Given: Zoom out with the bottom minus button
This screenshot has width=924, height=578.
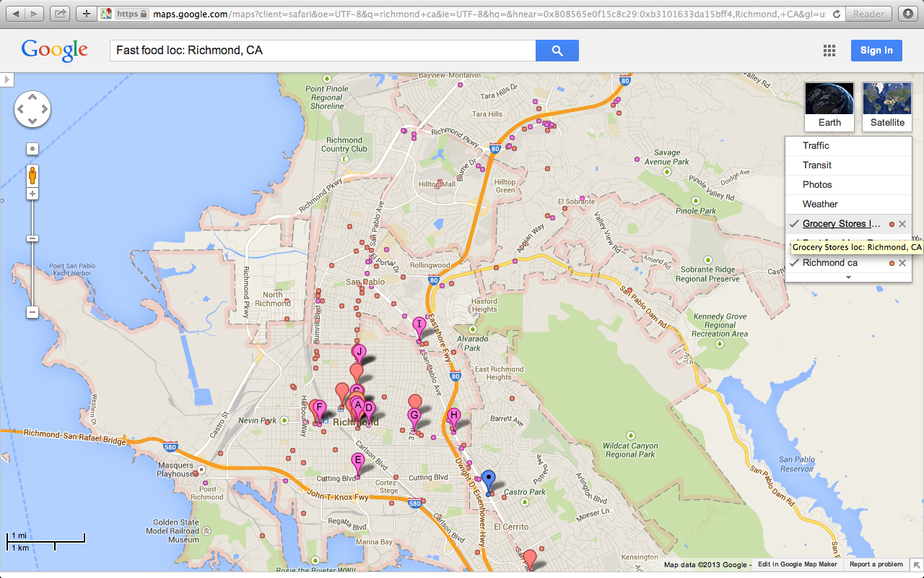Looking at the screenshot, I should tap(32, 312).
